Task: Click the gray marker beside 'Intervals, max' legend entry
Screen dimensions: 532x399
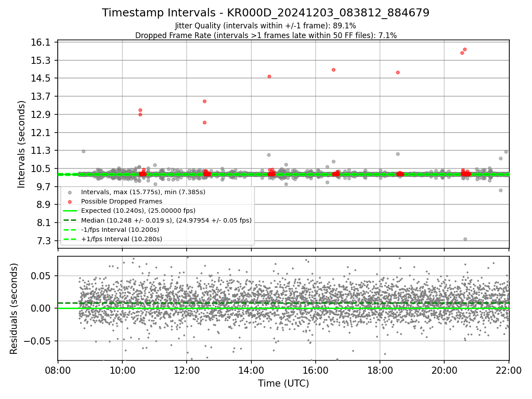Action: pos(69,192)
